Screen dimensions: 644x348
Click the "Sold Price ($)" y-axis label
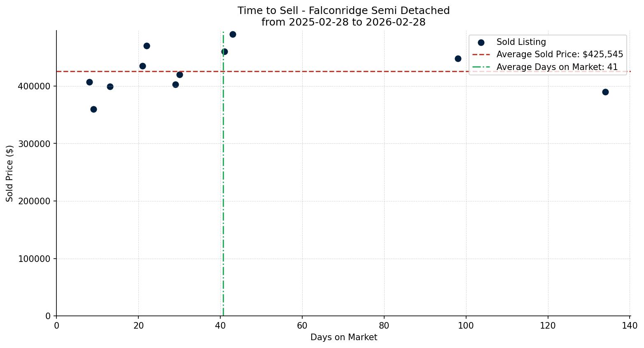(9, 173)
